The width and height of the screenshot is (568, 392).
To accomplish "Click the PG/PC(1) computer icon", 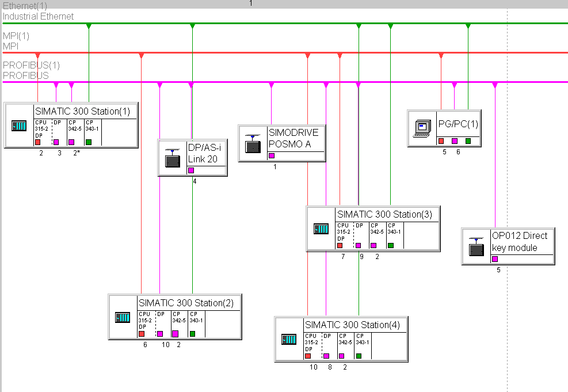I will (x=422, y=128).
